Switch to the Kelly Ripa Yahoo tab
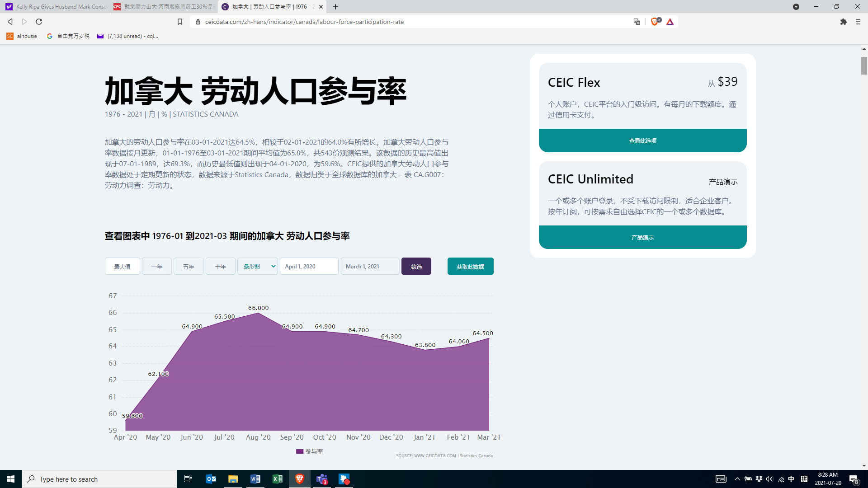The height and width of the screenshot is (488, 868). (x=57, y=7)
